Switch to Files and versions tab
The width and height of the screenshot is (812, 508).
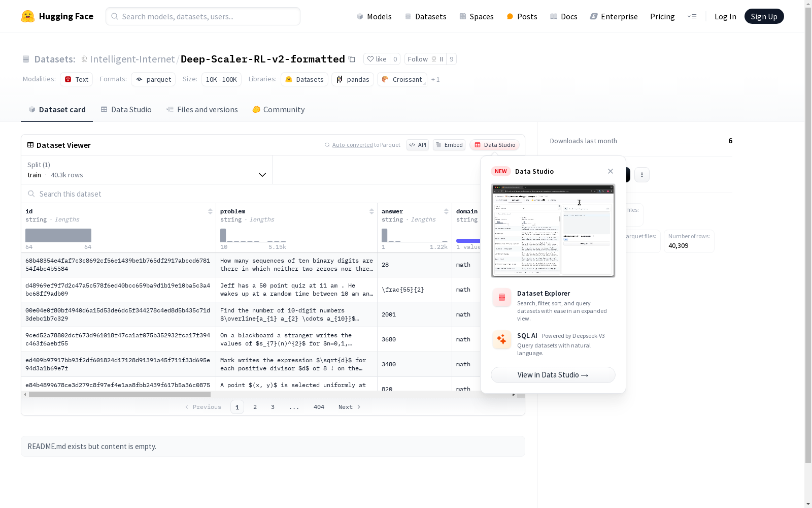point(202,110)
